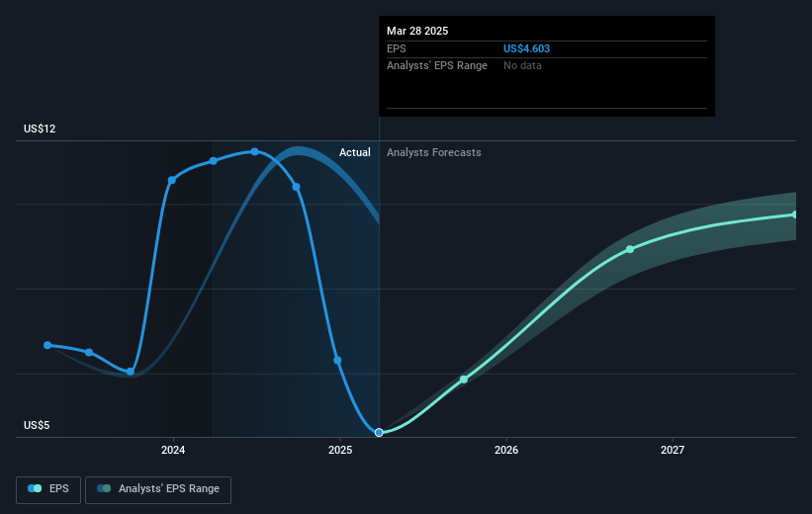Viewport: 812px width, 514px height.
Task: Click the EPS low point in late 2023
Action: [131, 372]
